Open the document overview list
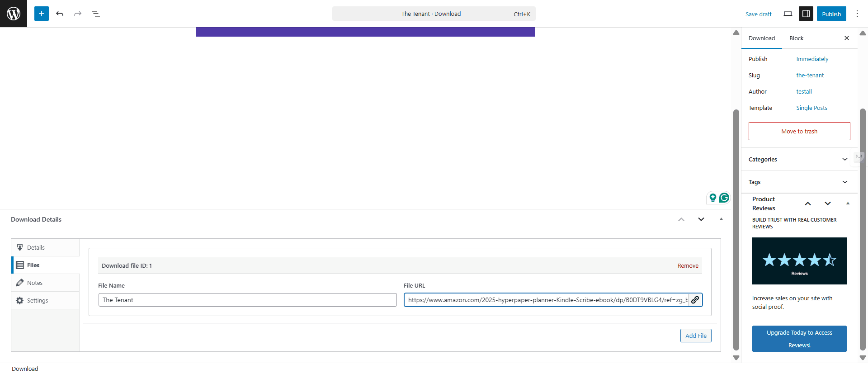Screen dimensions: 868x374 (96, 14)
